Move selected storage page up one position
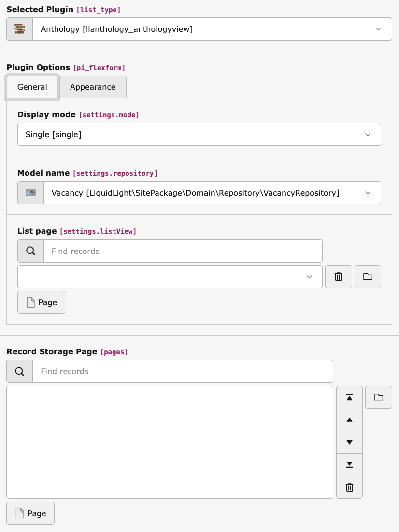 click(x=349, y=419)
